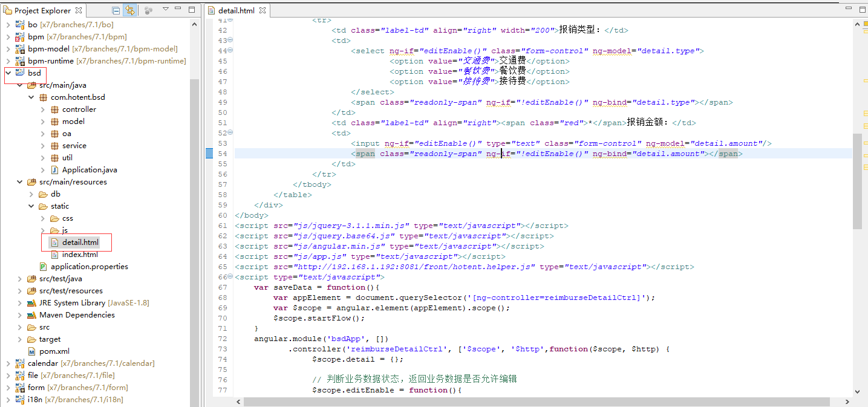This screenshot has width=868, height=407.
Task: Collapse the script fold at line 66
Action: (230, 276)
